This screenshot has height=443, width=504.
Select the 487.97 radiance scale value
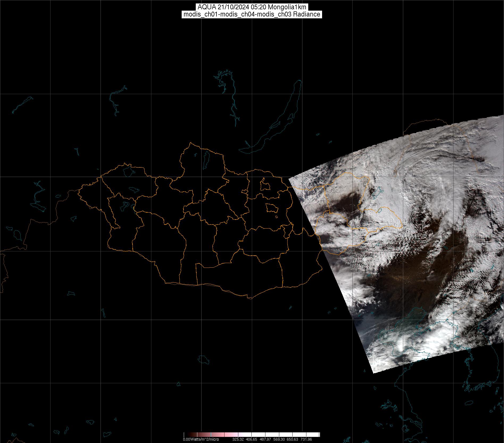265,439
